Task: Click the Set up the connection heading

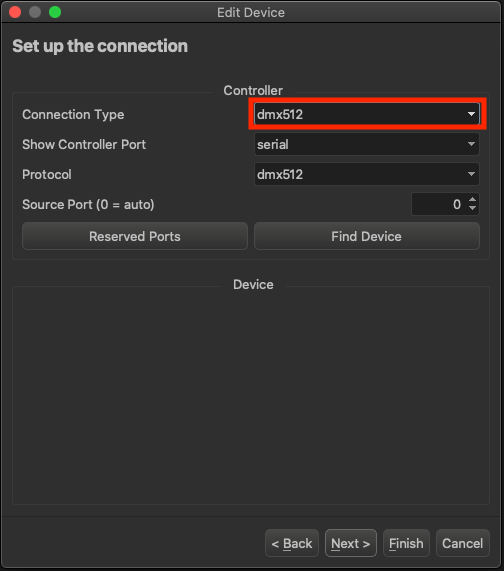Action: (100, 46)
